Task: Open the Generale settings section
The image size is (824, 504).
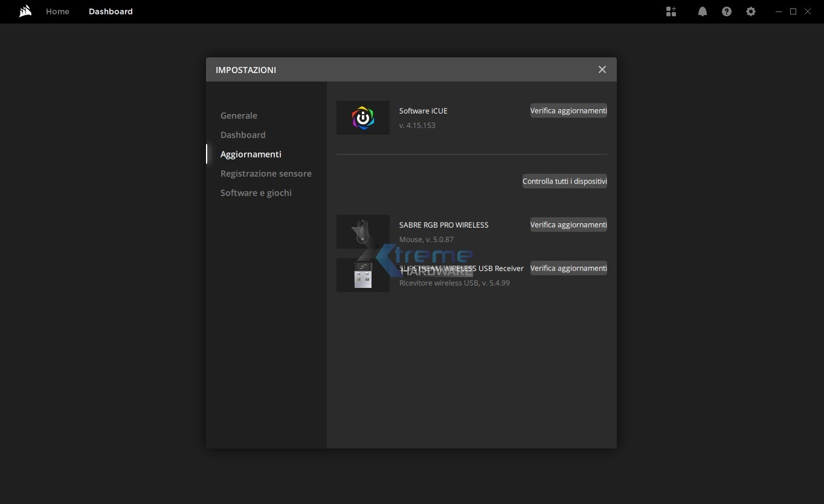Action: pyautogui.click(x=239, y=115)
